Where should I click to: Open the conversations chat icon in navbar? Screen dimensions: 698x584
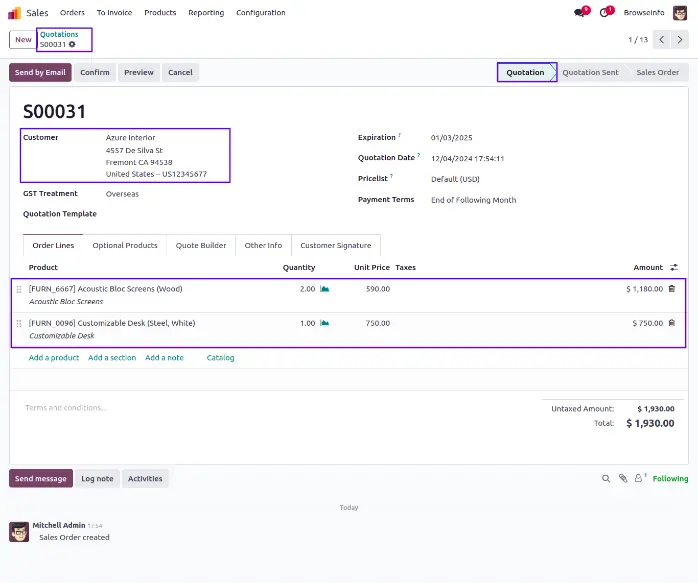pos(579,13)
